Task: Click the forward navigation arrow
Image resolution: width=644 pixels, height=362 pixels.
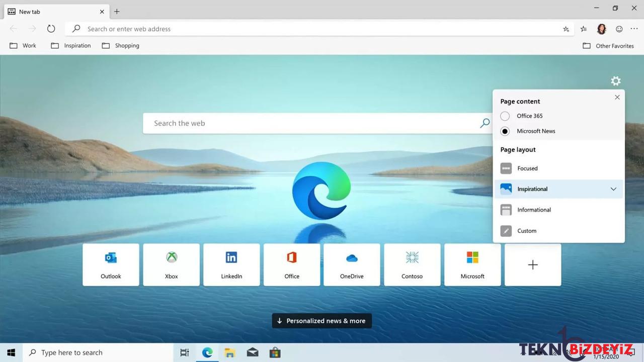Action: coord(32,29)
